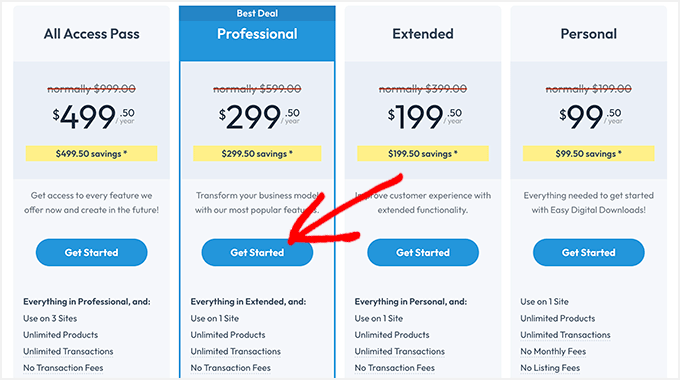
Task: Click the Best Deal banner
Action: [257, 13]
